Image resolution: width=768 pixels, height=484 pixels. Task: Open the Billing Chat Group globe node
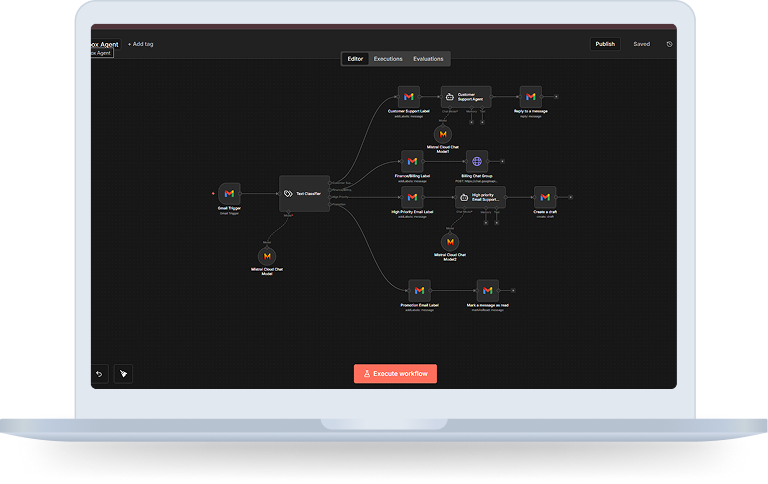[477, 161]
